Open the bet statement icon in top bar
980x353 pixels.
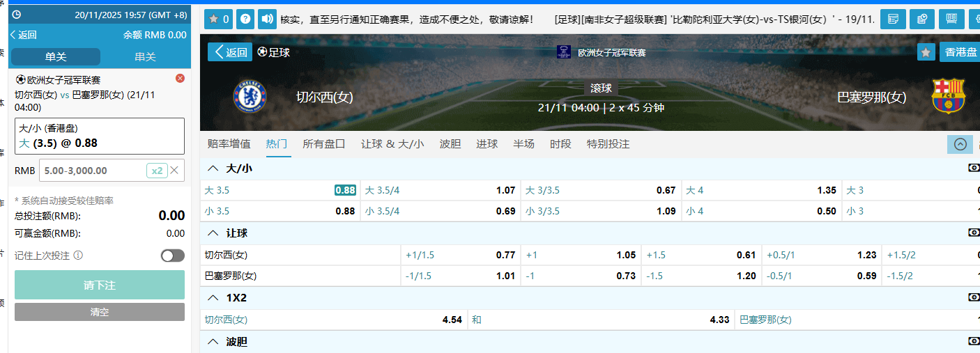click(x=893, y=19)
